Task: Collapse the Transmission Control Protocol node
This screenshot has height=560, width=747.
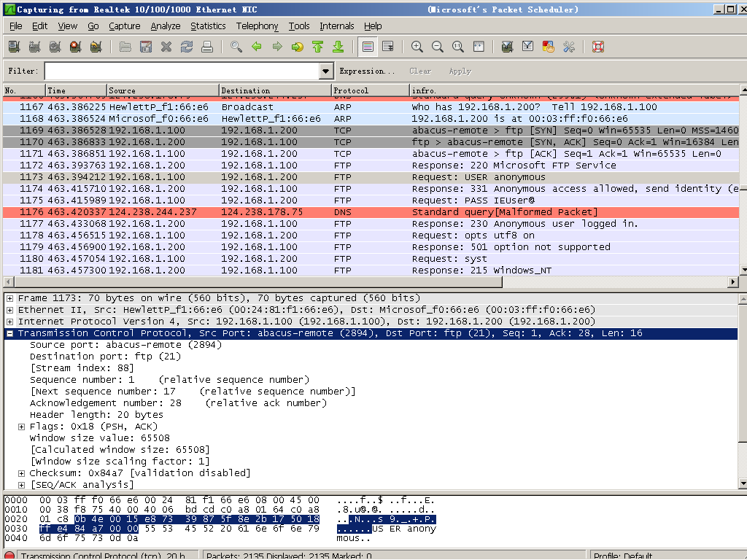Action: coord(9,333)
